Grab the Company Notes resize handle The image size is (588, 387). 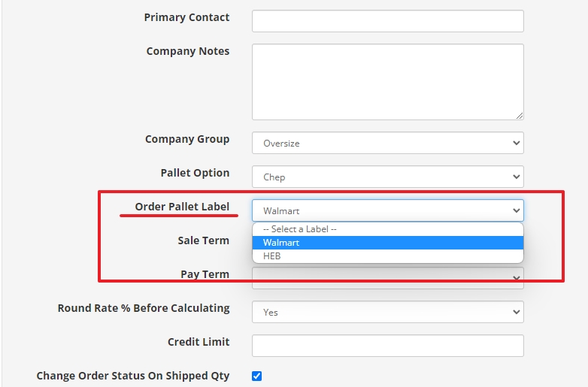pyautogui.click(x=519, y=115)
